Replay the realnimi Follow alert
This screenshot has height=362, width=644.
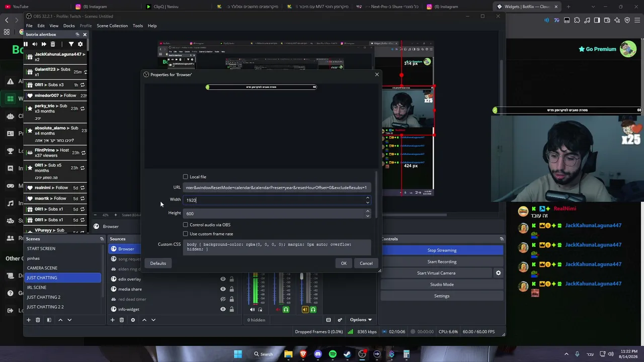[x=83, y=188]
